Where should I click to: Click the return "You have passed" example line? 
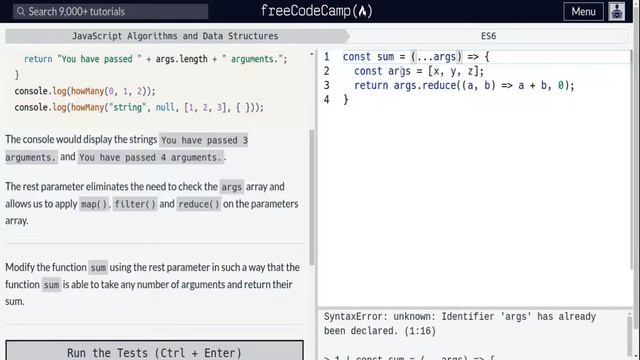point(156,59)
